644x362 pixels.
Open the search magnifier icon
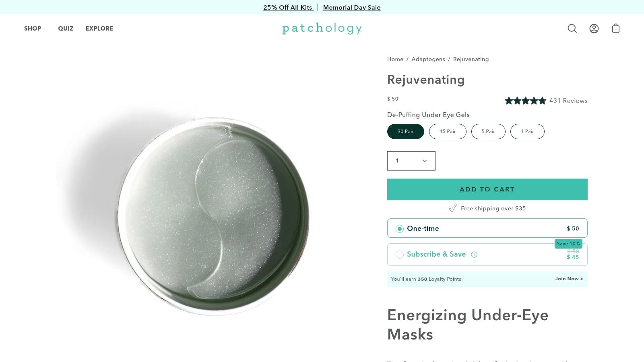(x=572, y=29)
